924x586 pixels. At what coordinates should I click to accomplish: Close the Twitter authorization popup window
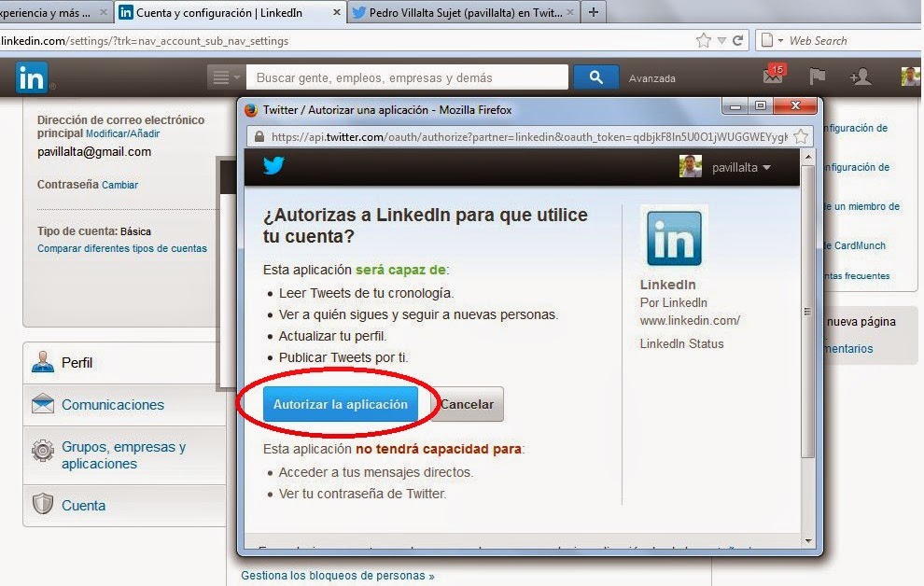[x=795, y=106]
